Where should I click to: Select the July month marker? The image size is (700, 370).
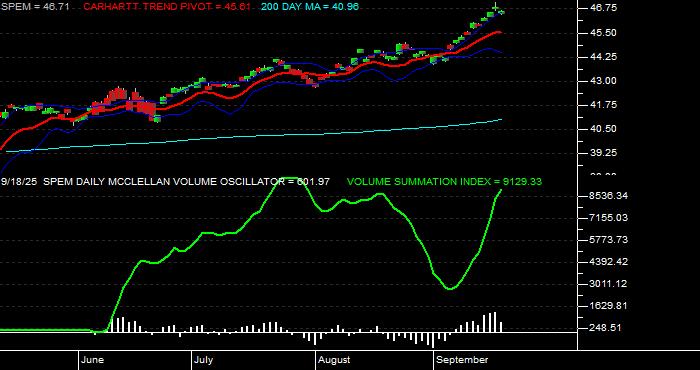tap(204, 360)
